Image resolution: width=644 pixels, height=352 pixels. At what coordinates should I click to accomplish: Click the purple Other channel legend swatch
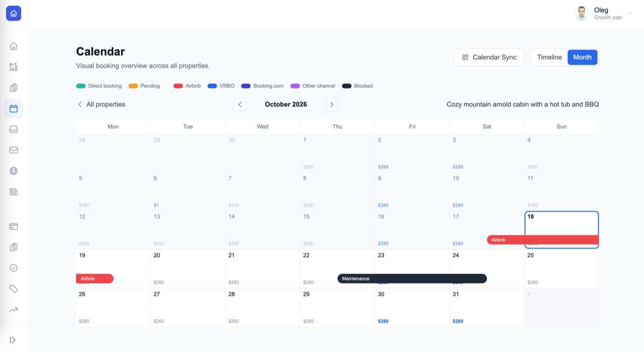(295, 86)
